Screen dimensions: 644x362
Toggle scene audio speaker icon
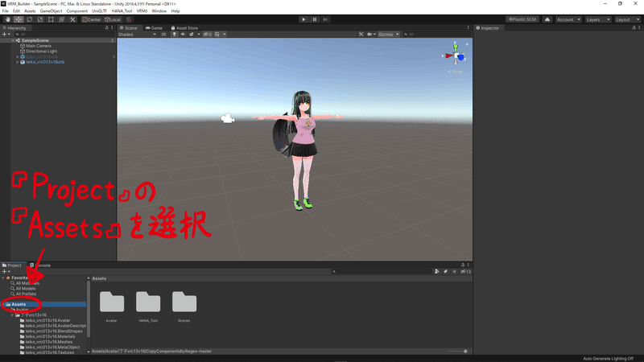click(x=183, y=35)
